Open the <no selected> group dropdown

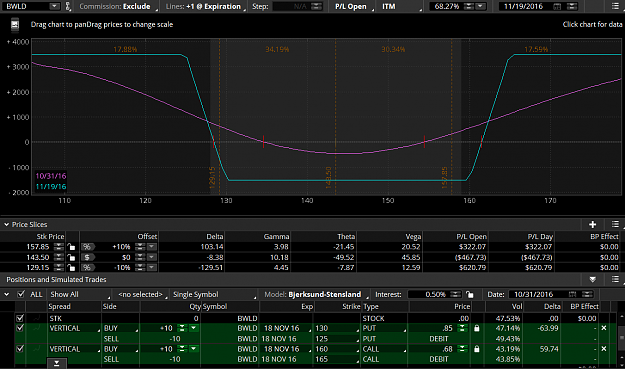[x=142, y=294]
